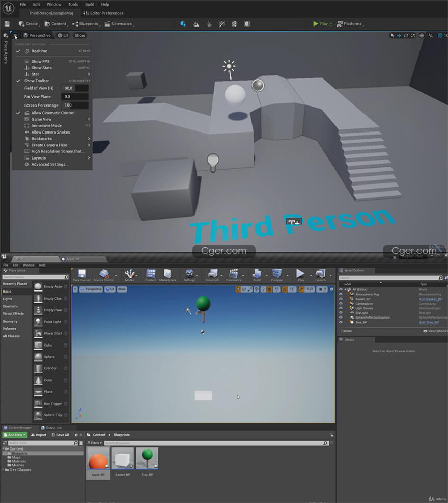448x503 pixels.
Task: Expand the Layouts submenu
Action: click(52, 158)
